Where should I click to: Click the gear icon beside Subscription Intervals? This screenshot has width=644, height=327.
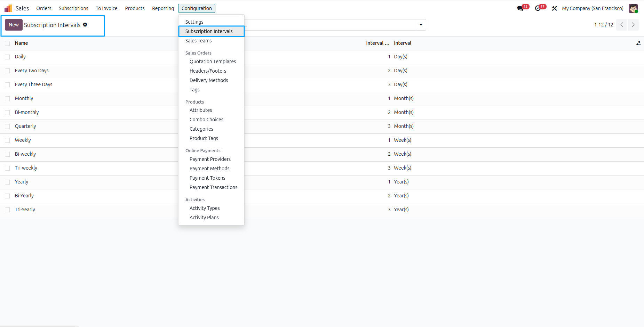pyautogui.click(x=85, y=25)
